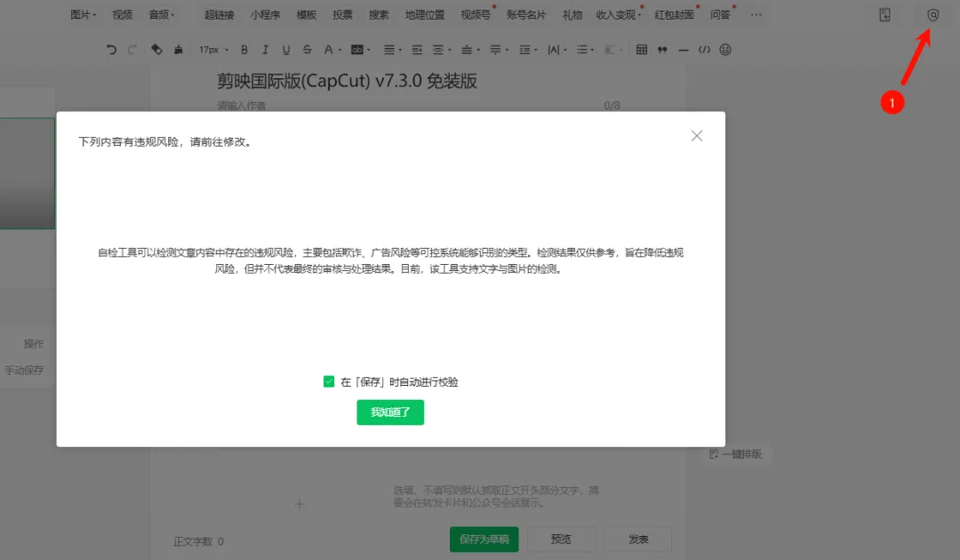Open the 视频 insert menu
The height and width of the screenshot is (560, 960).
pyautogui.click(x=123, y=15)
